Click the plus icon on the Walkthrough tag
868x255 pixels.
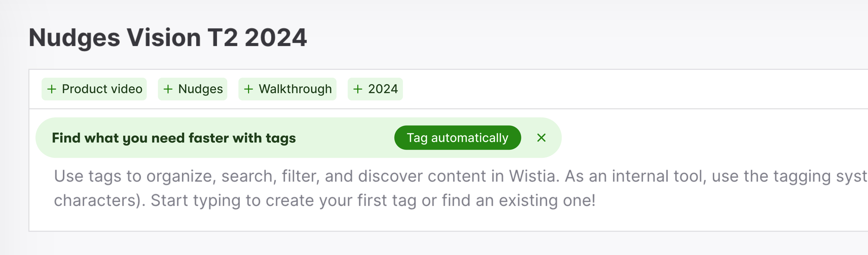point(249,89)
